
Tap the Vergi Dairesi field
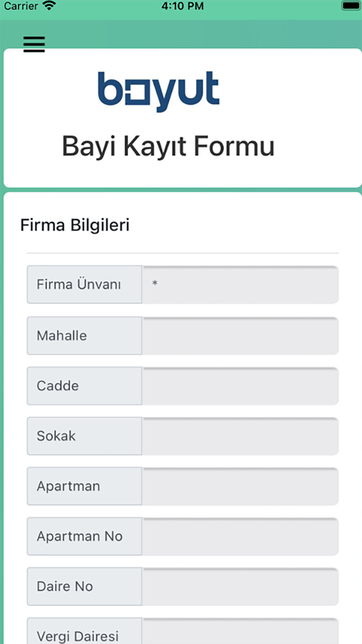pos(240,633)
